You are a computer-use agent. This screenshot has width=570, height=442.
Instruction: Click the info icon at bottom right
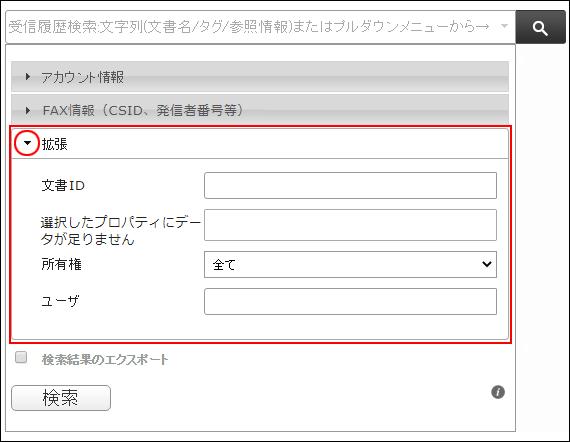coord(498,392)
